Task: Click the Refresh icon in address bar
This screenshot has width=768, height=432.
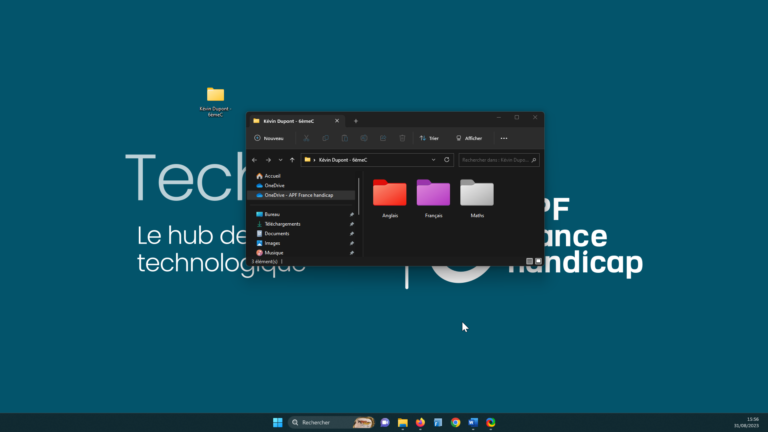Action: [446, 160]
